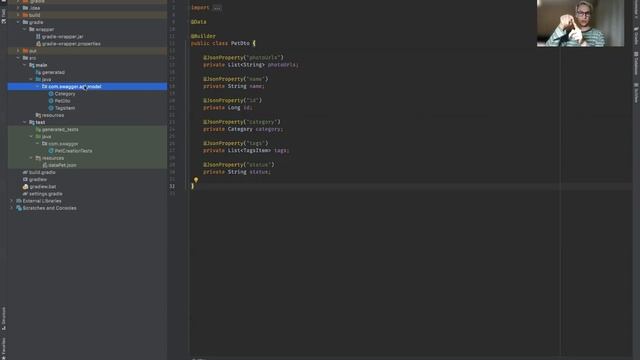Open settings.gradle file
Viewport: 640px width, 360px height.
tap(46, 194)
